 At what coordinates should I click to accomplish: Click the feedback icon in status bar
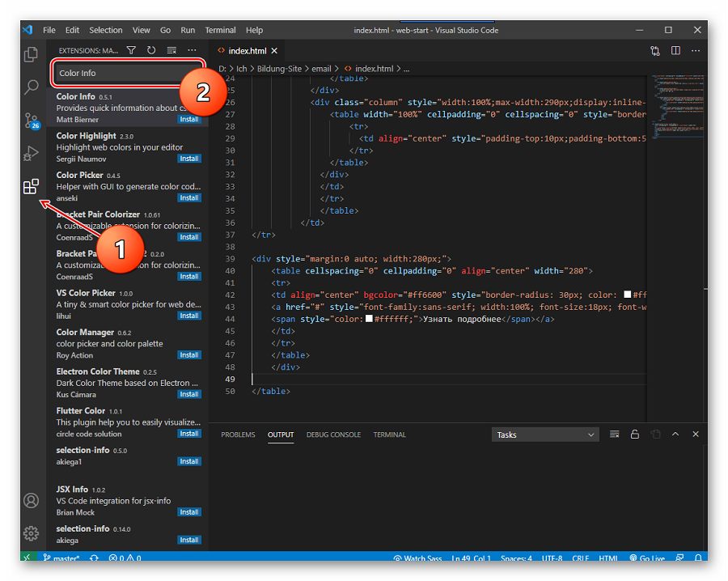(x=679, y=558)
